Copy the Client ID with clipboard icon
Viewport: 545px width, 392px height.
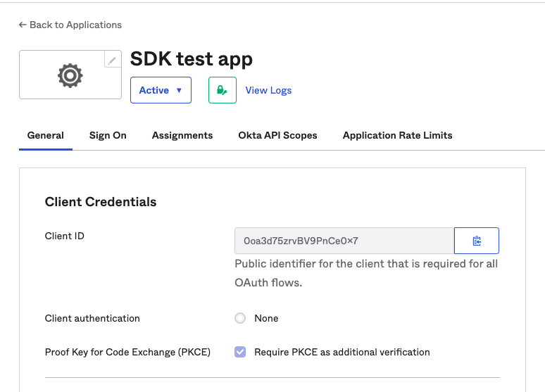[477, 241]
